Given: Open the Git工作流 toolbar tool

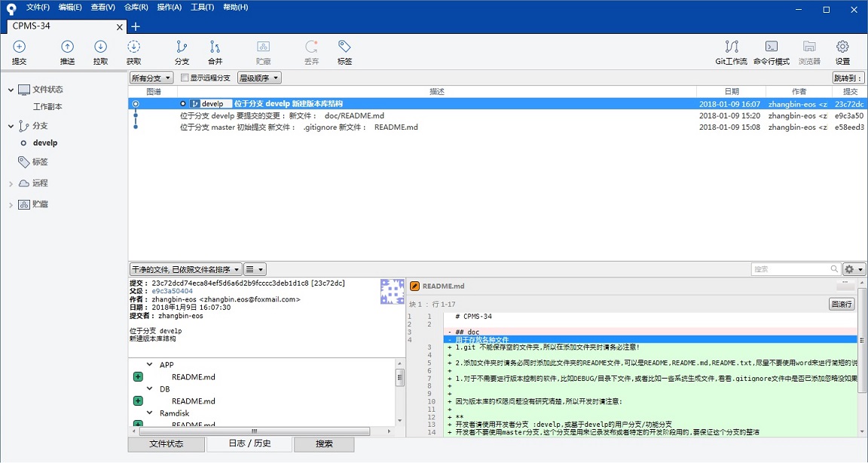Looking at the screenshot, I should pyautogui.click(x=731, y=52).
